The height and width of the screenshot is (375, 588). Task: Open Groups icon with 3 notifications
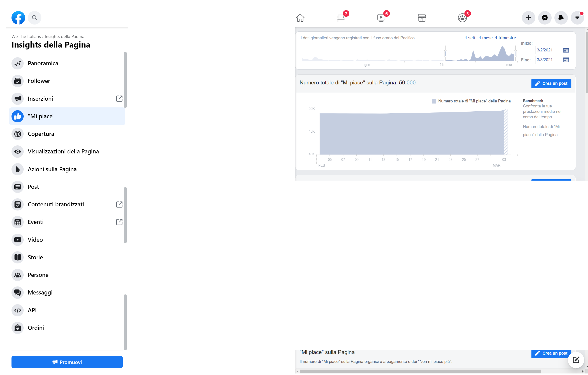(x=462, y=18)
